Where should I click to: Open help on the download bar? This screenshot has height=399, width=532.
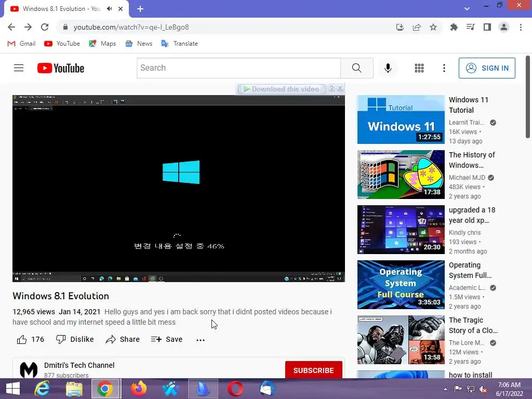331,88
